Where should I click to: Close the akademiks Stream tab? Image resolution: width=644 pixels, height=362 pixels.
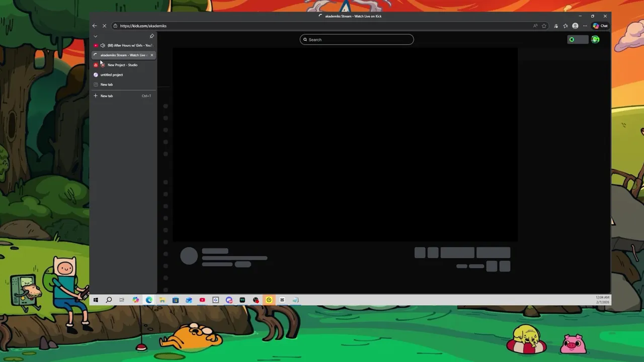coord(151,55)
